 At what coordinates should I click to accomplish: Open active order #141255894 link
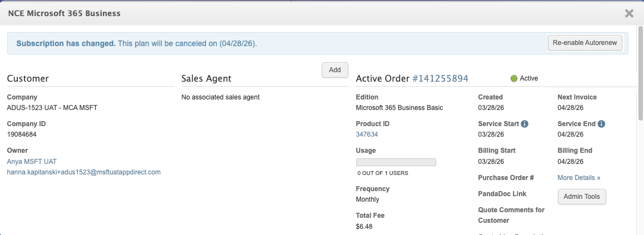tap(440, 78)
